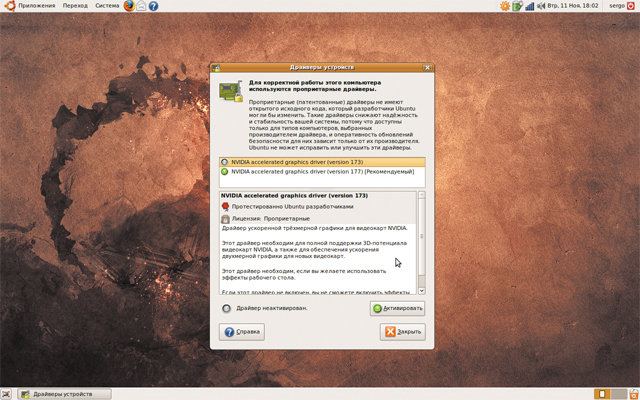Click the green status circle of version 177
The image size is (640, 400).
coord(224,172)
